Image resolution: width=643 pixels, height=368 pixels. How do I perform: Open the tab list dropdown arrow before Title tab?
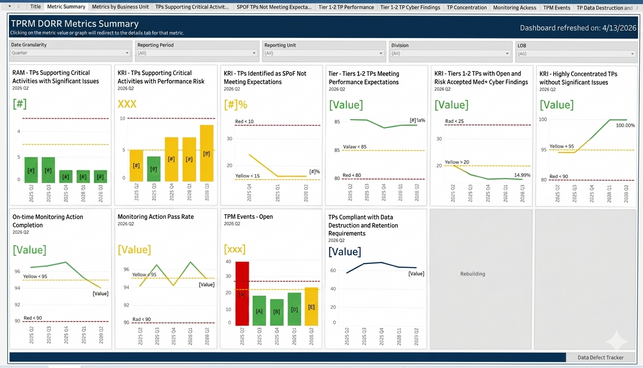coord(9,6)
